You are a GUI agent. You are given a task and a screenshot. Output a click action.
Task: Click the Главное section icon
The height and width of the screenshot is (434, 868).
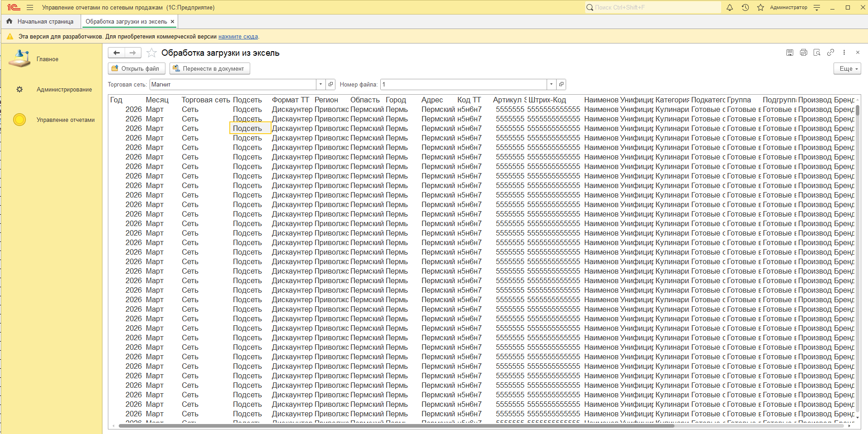(19, 59)
